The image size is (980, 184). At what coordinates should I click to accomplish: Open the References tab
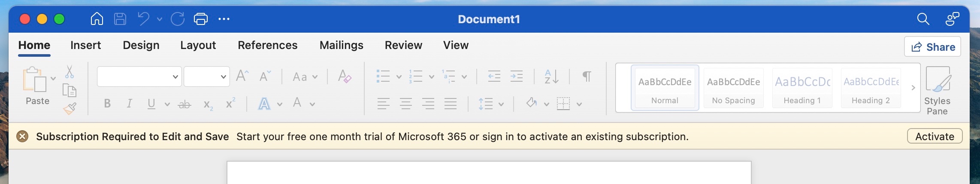tap(267, 45)
